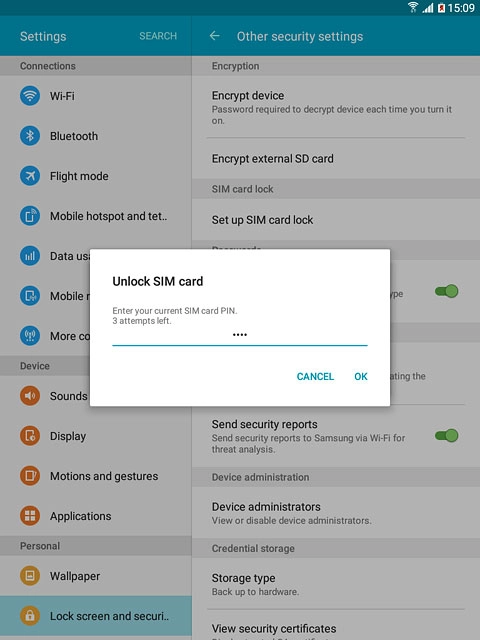This screenshot has width=480, height=640.
Task: Open Display settings icon
Action: point(30,436)
